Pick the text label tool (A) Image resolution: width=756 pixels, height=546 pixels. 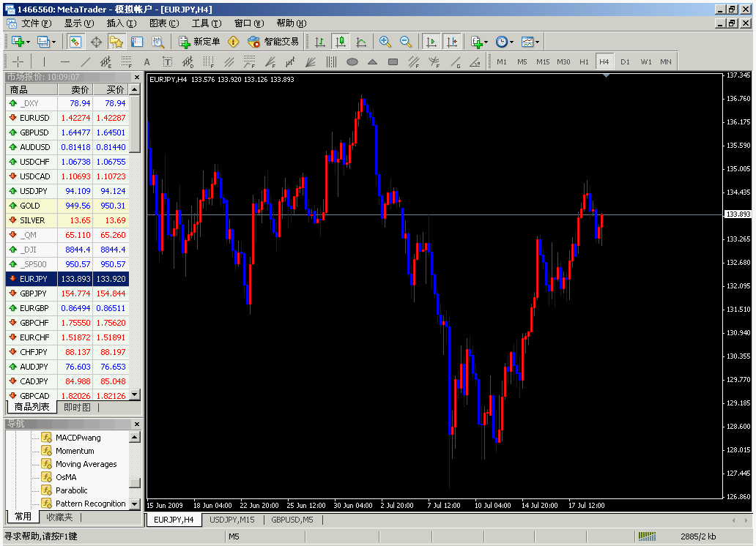pyautogui.click(x=147, y=62)
